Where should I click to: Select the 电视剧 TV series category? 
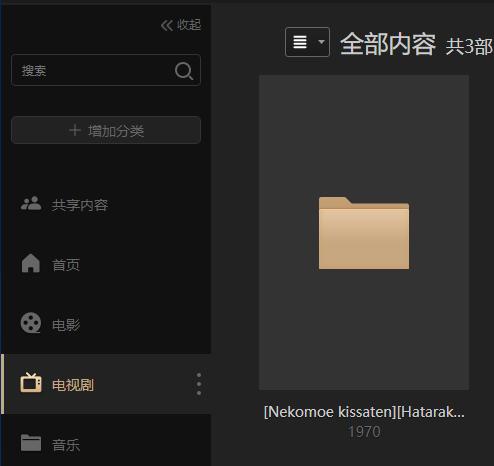[106, 384]
